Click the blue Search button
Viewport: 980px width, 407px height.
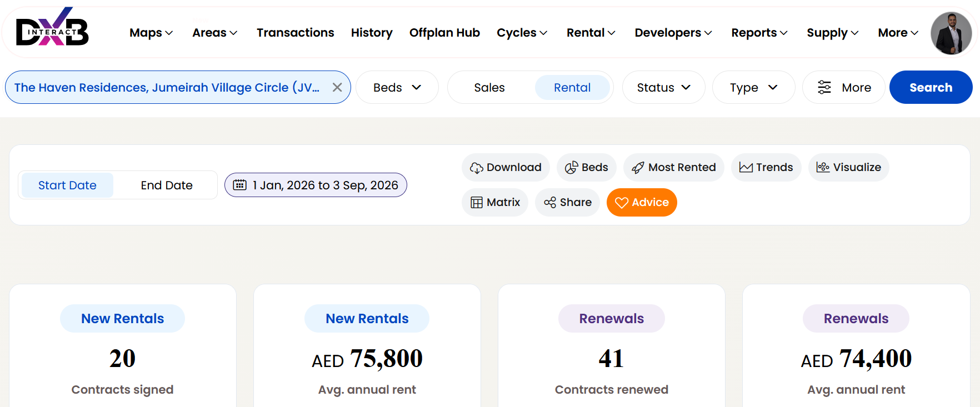click(931, 87)
